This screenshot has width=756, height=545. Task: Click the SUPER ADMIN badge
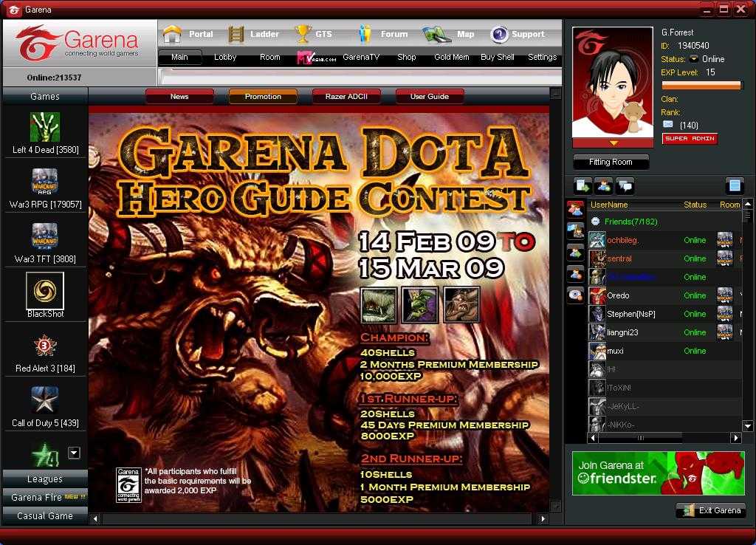(x=690, y=138)
